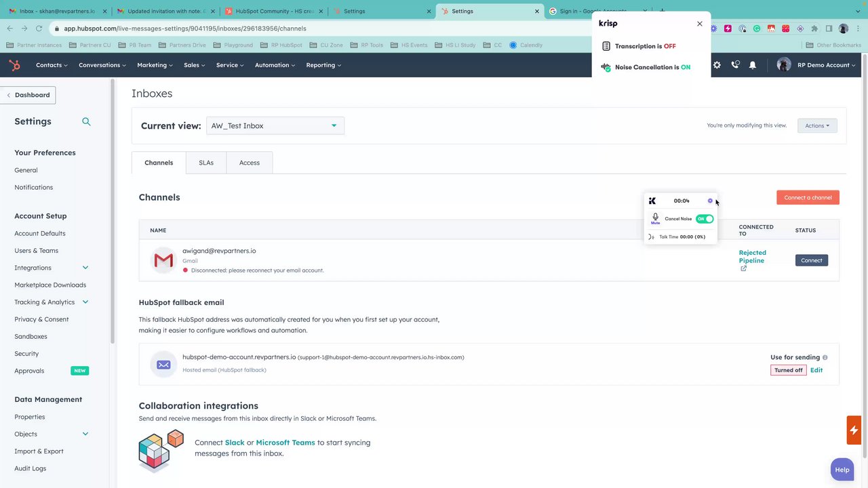Open the Chrome side panel icon
Screen dimensions: 868x488
829,28
